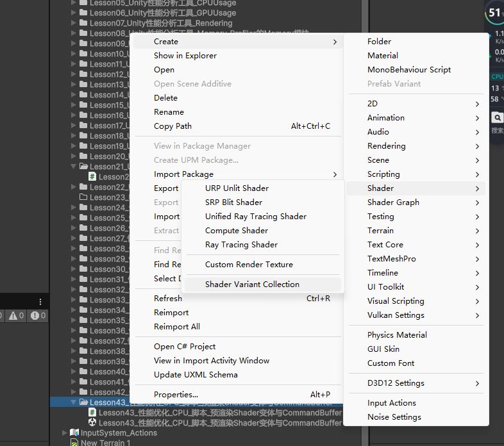Open the Shader Graph submenu
This screenshot has width=504, height=446.
coord(393,202)
